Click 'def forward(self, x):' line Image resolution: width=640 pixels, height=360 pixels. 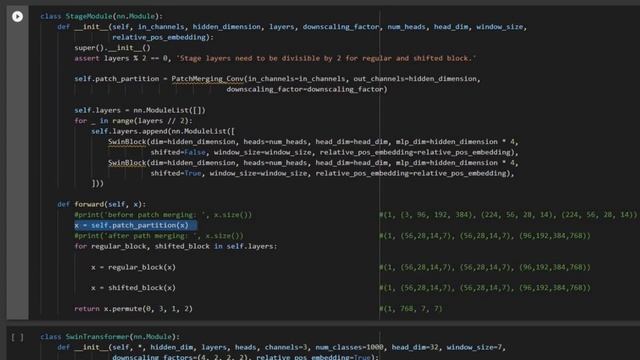(x=102, y=204)
